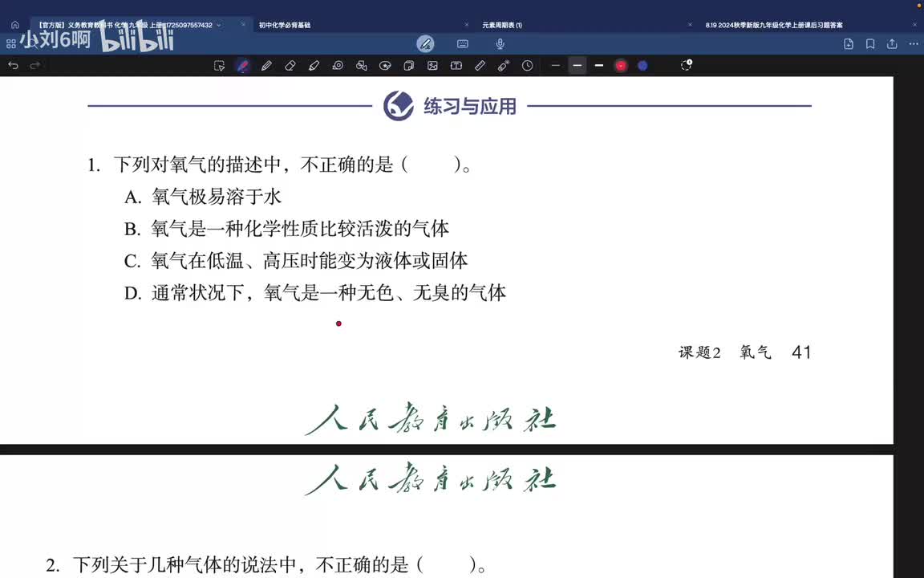
Task: Expand dropdown arrow on first document tab
Action: [x=219, y=26]
